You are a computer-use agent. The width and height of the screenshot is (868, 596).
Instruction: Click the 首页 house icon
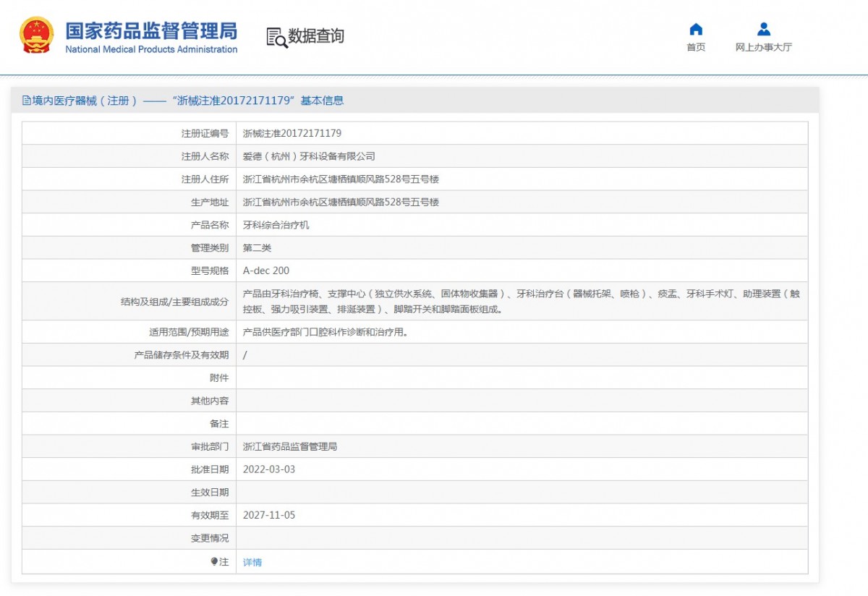[696, 29]
